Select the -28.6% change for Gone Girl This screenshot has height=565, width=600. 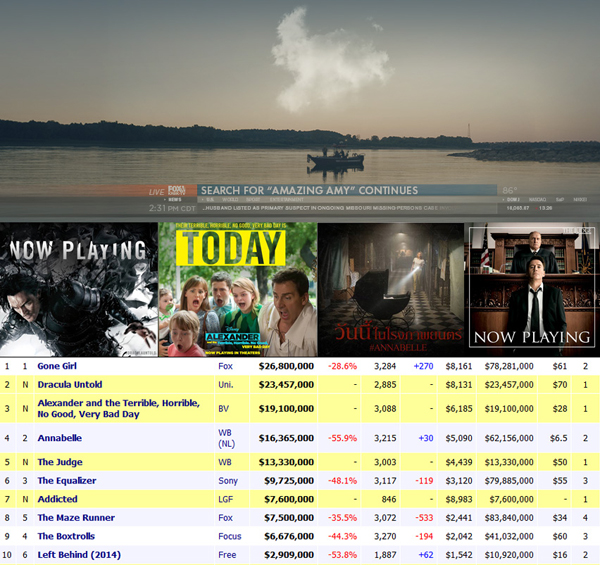pyautogui.click(x=342, y=366)
